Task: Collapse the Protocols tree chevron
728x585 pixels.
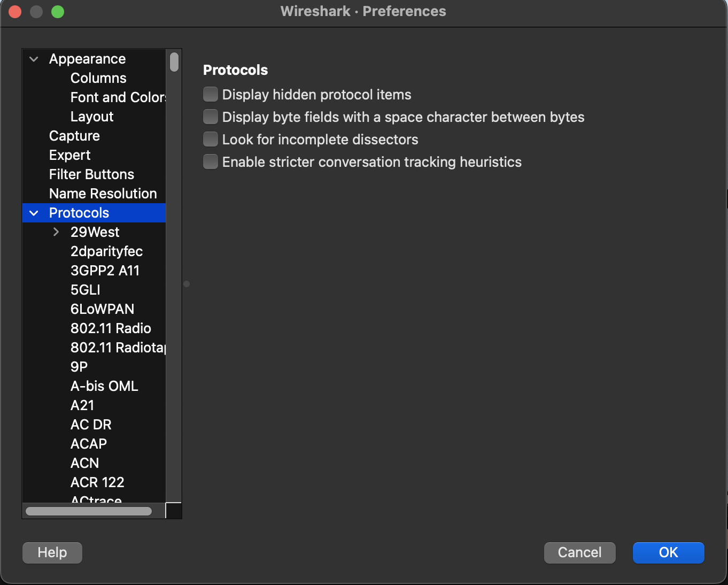Action: click(34, 213)
